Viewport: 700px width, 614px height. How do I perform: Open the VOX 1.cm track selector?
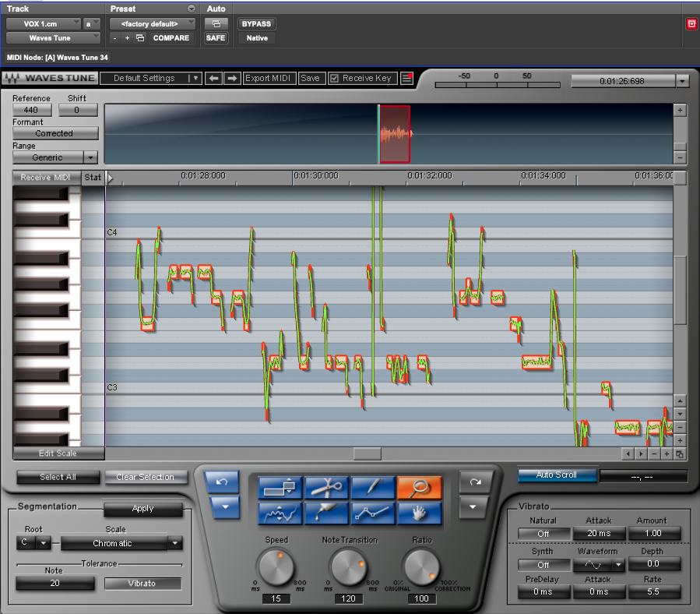coord(44,23)
